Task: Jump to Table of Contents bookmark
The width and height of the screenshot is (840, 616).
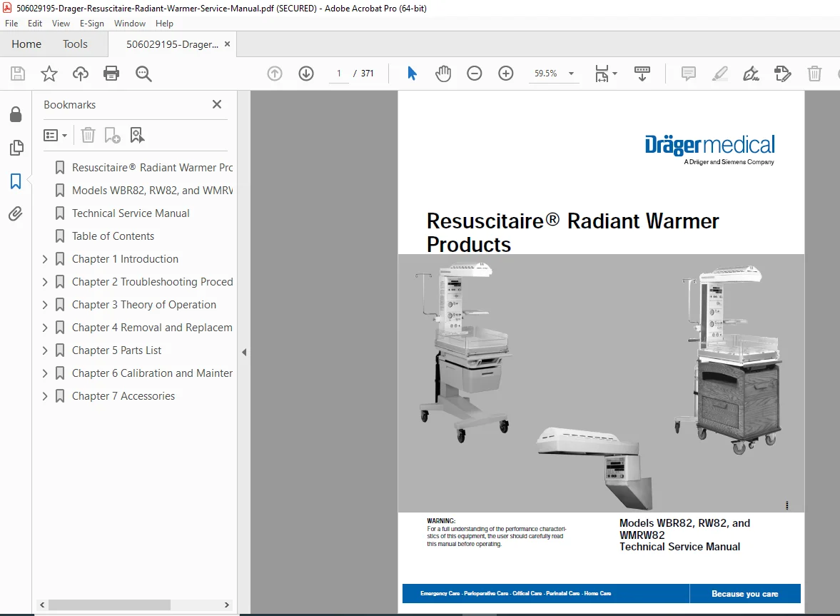Action: point(113,236)
